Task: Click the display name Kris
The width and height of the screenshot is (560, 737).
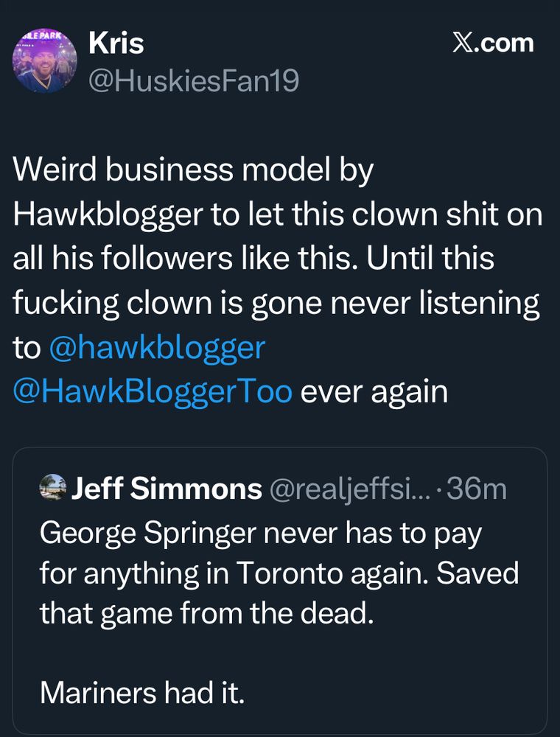Action: tap(116, 44)
